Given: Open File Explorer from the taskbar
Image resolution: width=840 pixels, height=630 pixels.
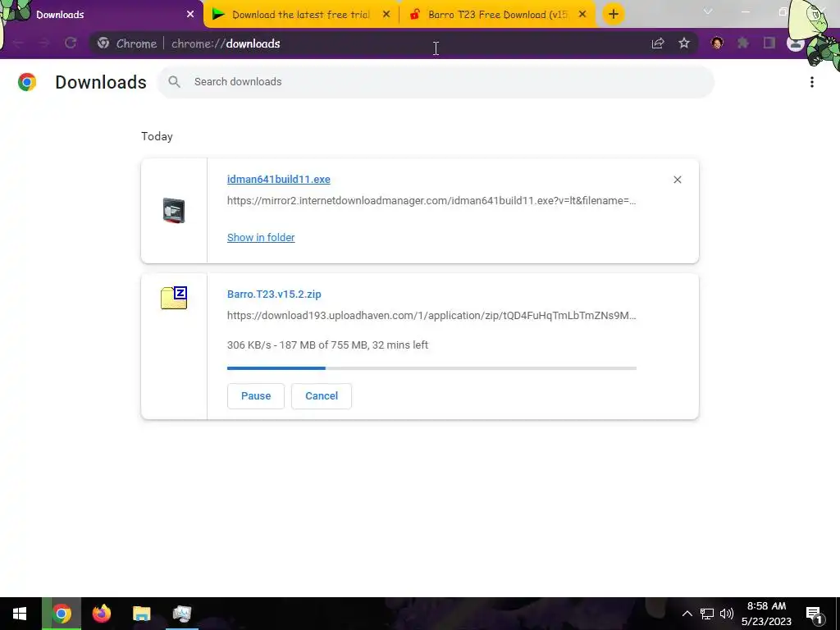Looking at the screenshot, I should [x=141, y=614].
